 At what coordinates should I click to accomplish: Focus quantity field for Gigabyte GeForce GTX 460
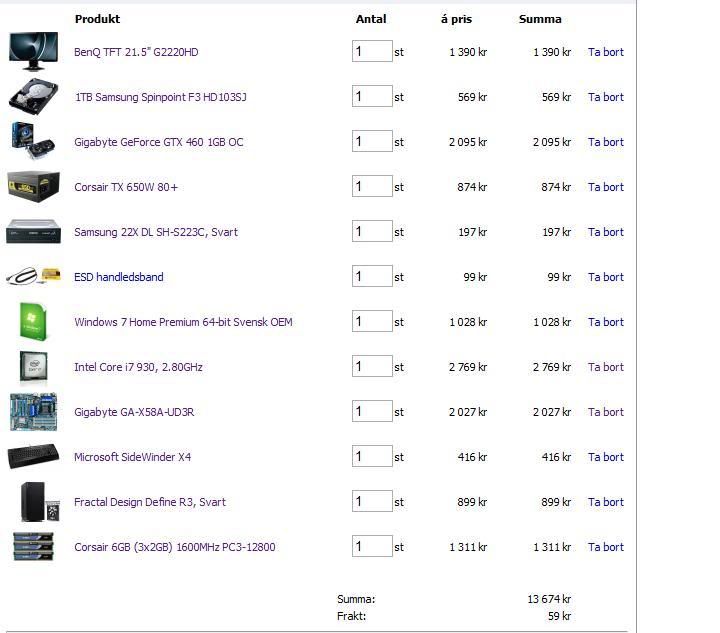click(x=371, y=141)
